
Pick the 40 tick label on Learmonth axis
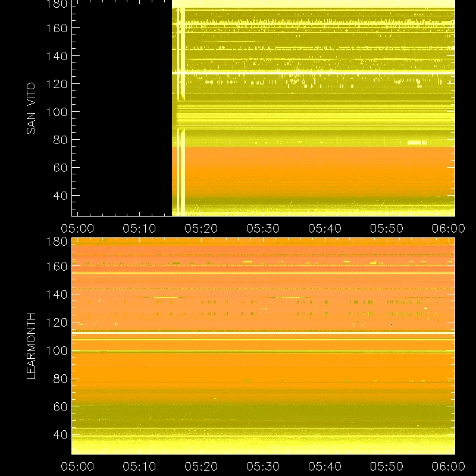point(60,434)
